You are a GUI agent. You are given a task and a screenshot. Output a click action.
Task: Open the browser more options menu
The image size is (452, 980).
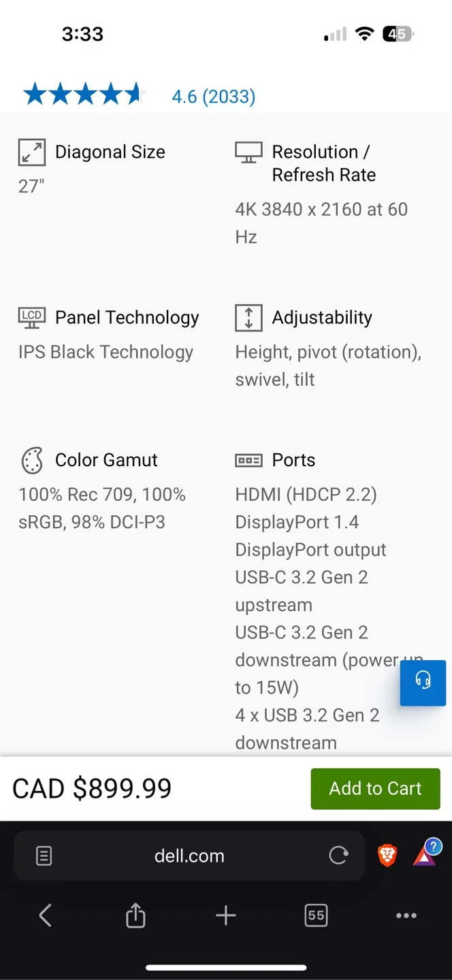click(x=406, y=915)
